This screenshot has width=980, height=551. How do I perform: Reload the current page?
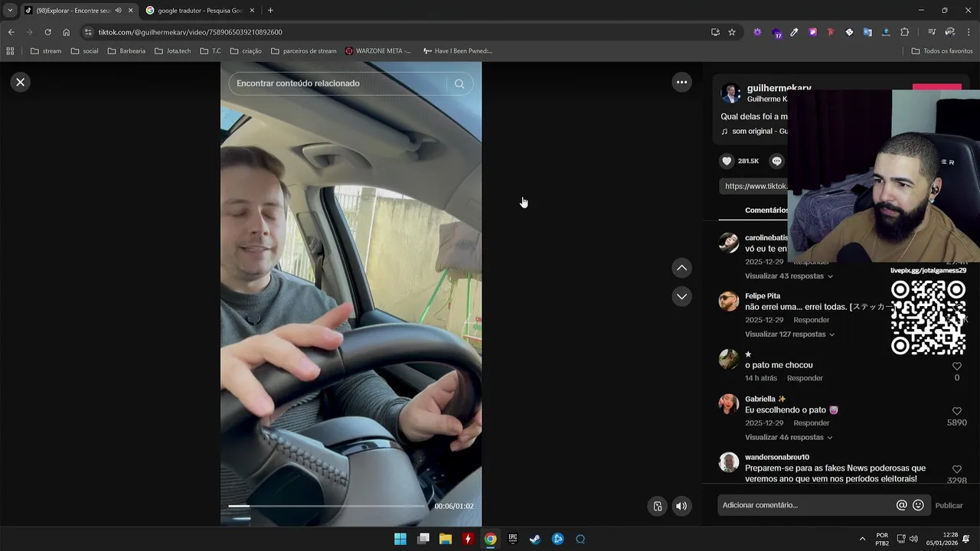pyautogui.click(x=47, y=32)
